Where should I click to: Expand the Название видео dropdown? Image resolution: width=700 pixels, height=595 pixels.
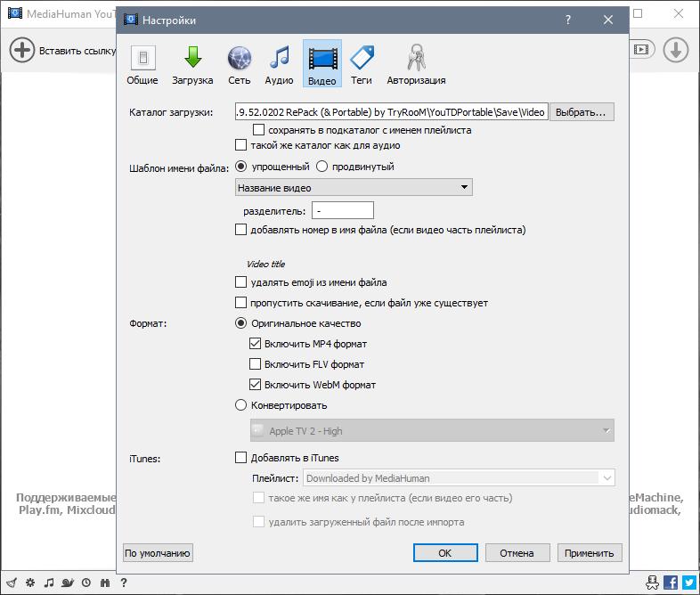(354, 188)
